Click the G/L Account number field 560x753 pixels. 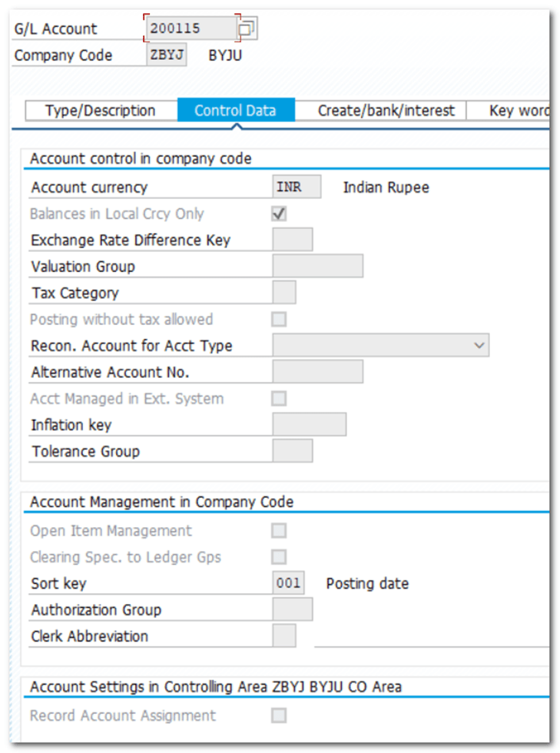click(191, 28)
